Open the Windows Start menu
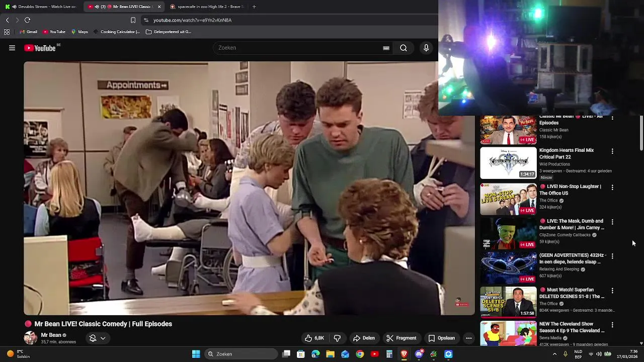This screenshot has width=644, height=362. click(196, 354)
